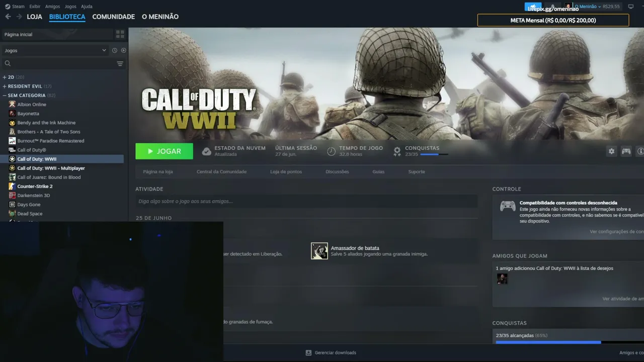Click Counter-Strike 2 game icon

tap(12, 186)
